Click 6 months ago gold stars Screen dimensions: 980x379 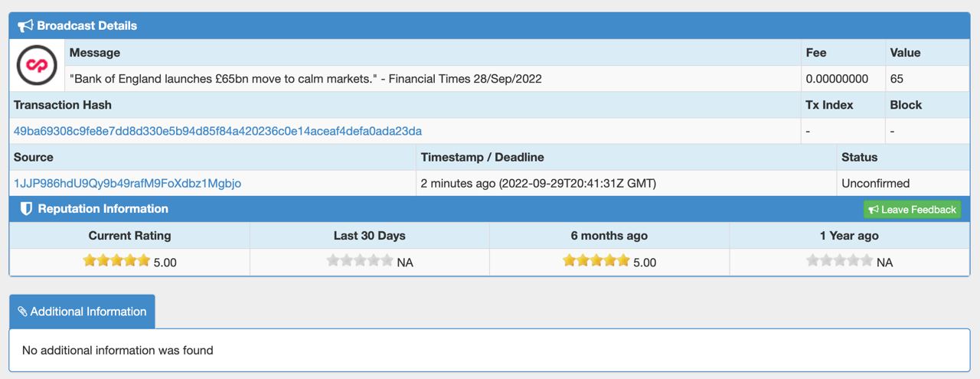click(x=596, y=261)
